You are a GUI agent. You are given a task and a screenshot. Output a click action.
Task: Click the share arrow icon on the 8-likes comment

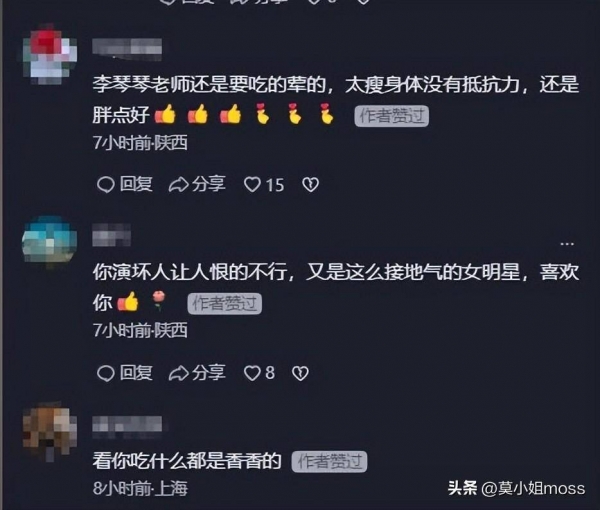pos(178,373)
